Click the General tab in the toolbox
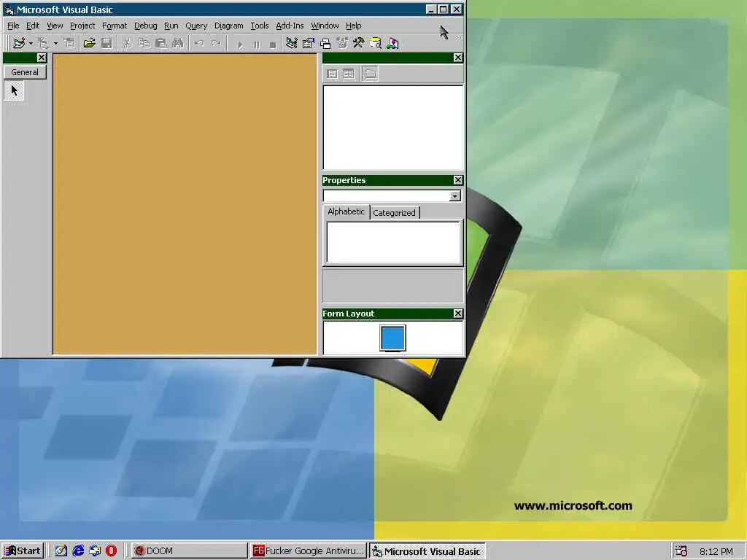This screenshot has width=747, height=560. coord(25,72)
